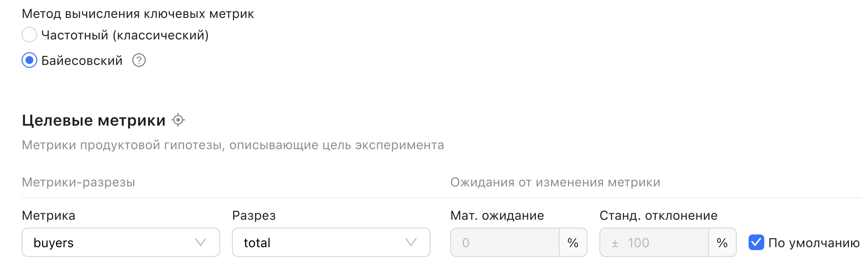Open the Метрика dropdown showing buyers

pyautogui.click(x=120, y=242)
